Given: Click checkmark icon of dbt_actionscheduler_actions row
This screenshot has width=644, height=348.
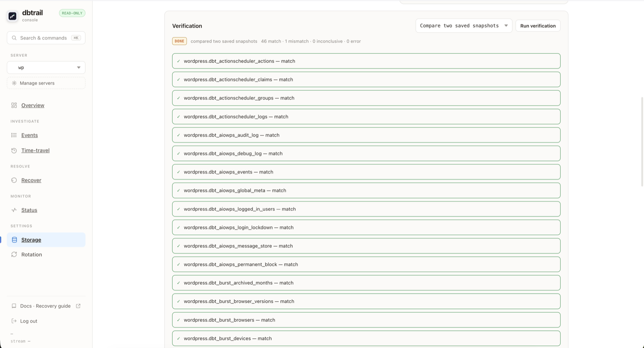Looking at the screenshot, I should [x=178, y=61].
